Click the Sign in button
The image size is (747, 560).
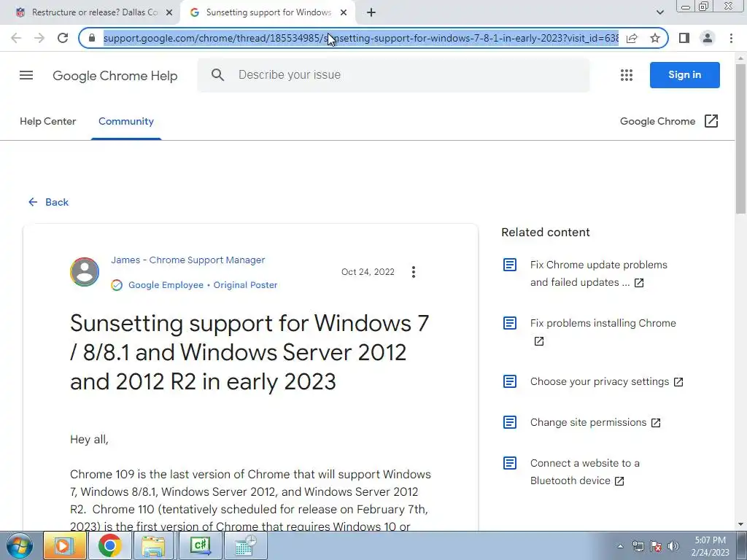tap(684, 75)
